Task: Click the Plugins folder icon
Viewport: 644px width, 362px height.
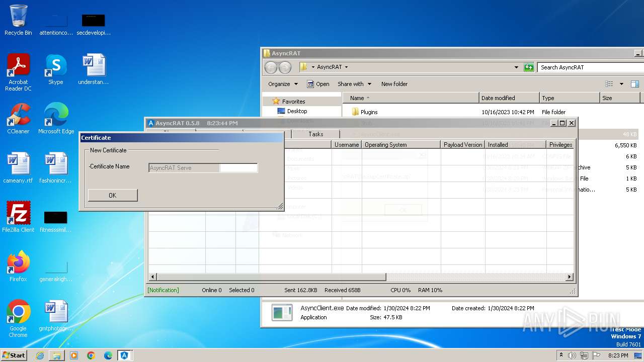Action: [355, 112]
